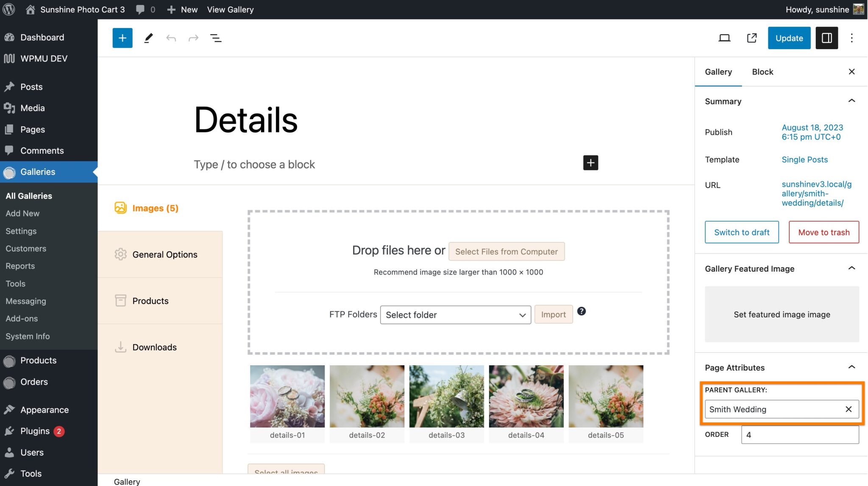Select the Products section icon

(x=120, y=300)
